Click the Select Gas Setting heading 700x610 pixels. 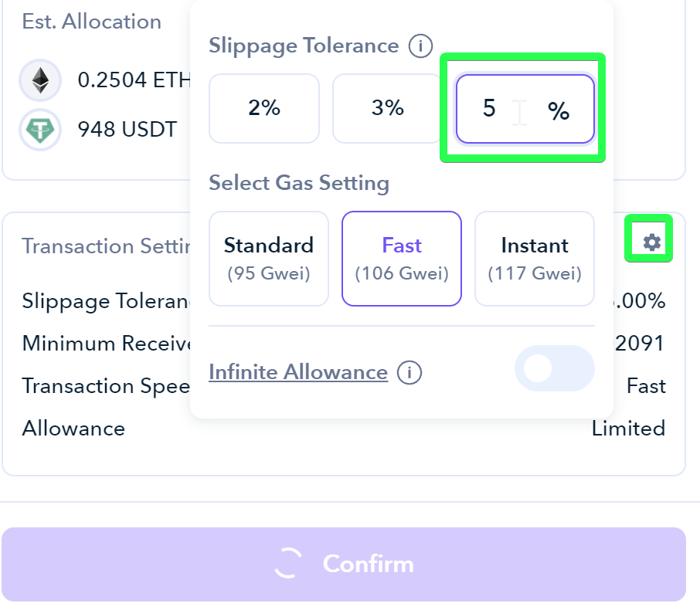(x=299, y=183)
